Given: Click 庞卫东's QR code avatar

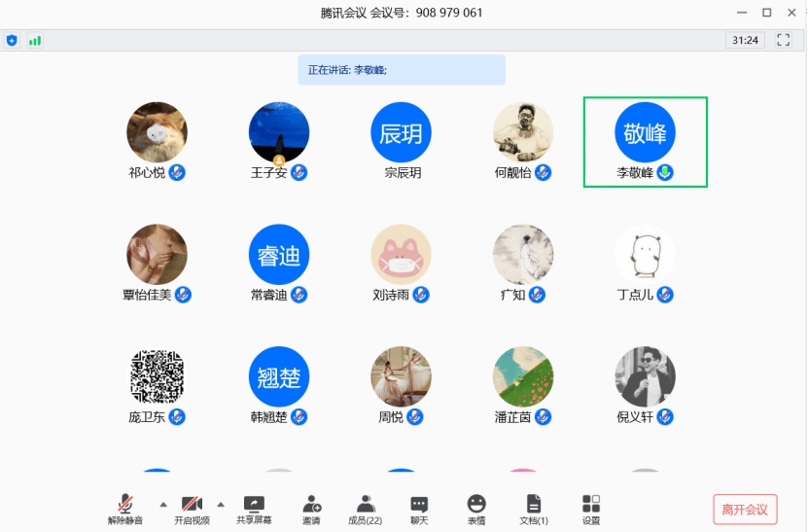Looking at the screenshot, I should (158, 376).
